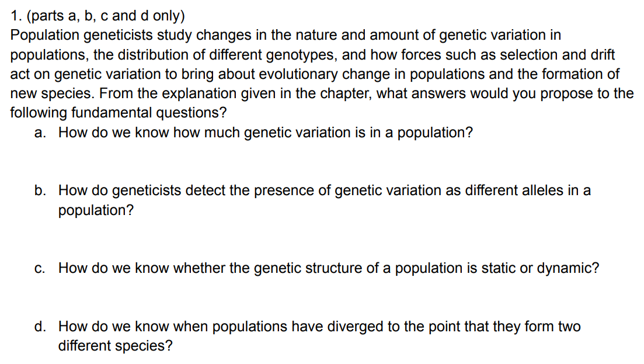Click the list marker "c."
The width and height of the screenshot is (644, 364).
coord(40,268)
